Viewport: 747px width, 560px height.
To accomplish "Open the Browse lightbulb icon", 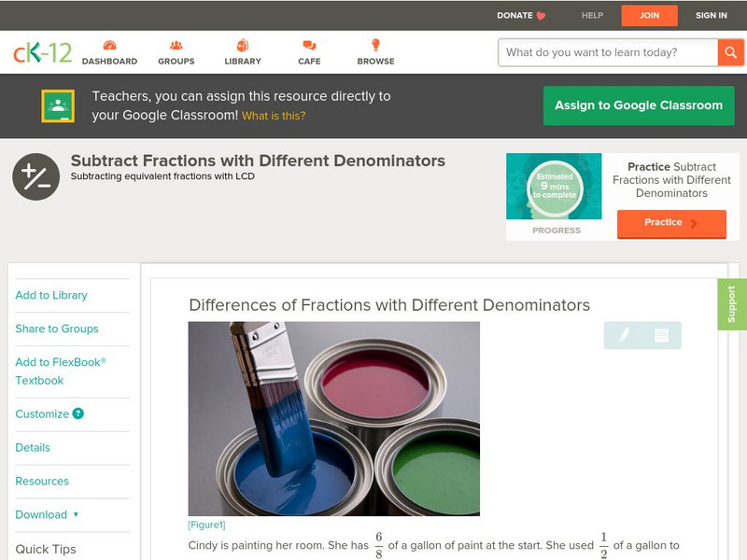I will (x=376, y=45).
